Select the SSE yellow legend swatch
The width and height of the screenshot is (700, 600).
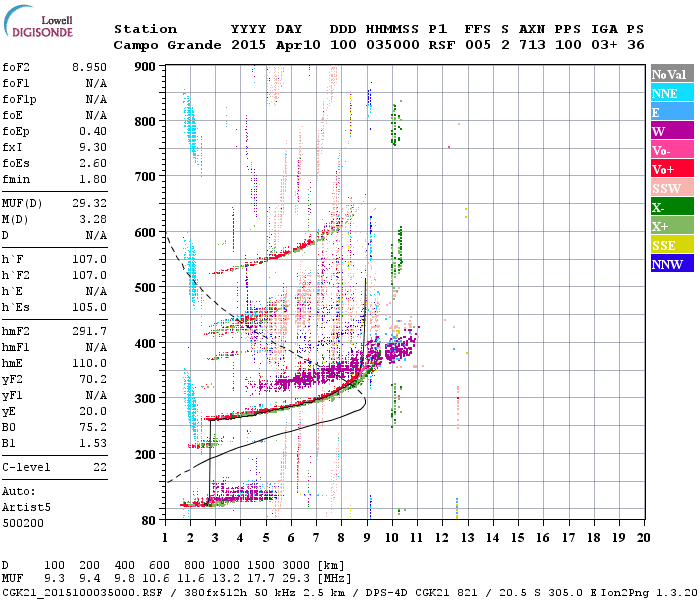coord(672,245)
